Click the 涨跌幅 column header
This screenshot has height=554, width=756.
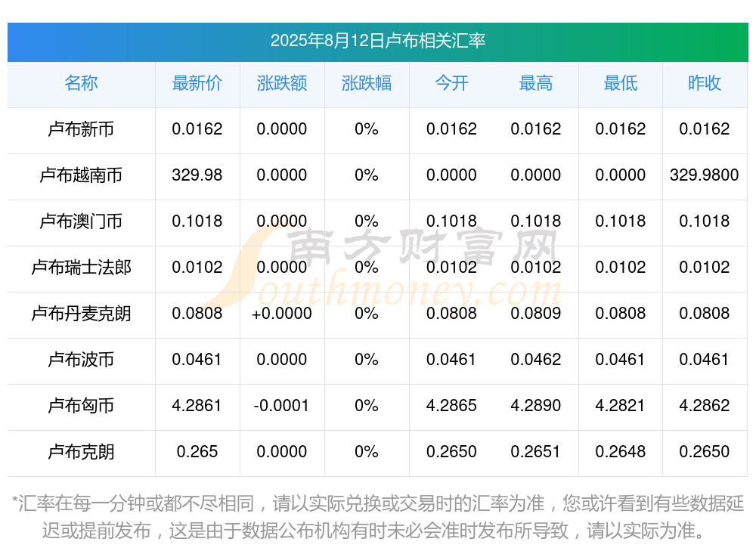point(367,83)
